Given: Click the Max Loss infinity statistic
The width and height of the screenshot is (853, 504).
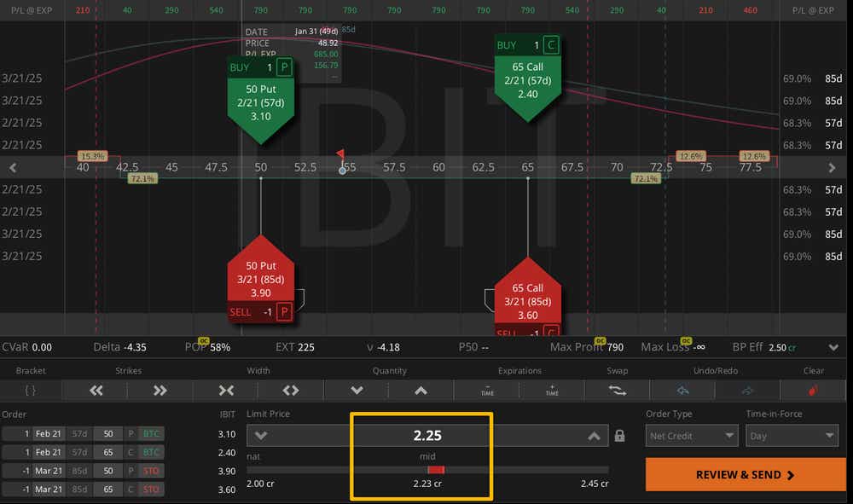Looking at the screenshot, I should [673, 347].
